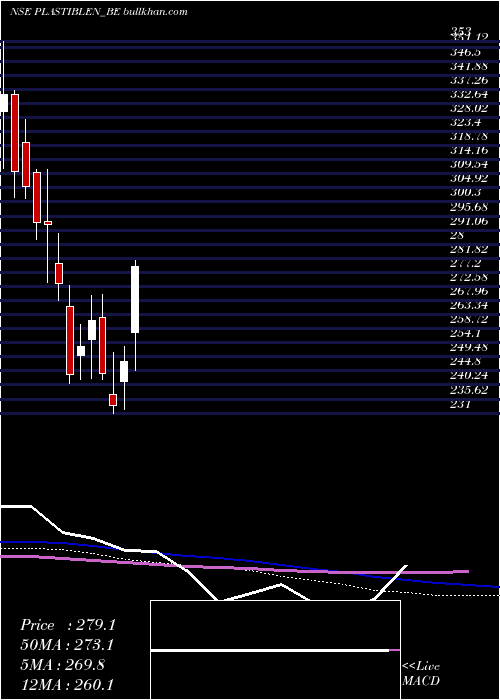Screen dimensions: 500x700
Task: Click the latest tall white candlestick
Action: (x=135, y=299)
